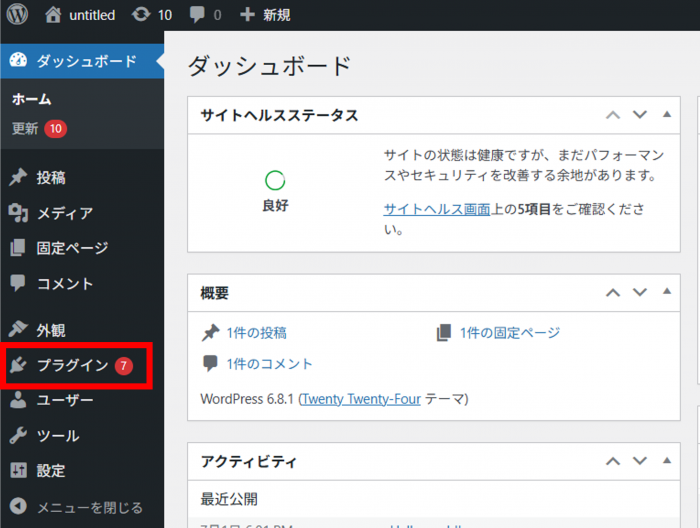
Task: Go to 固定ページ in sidebar
Action: (x=72, y=248)
